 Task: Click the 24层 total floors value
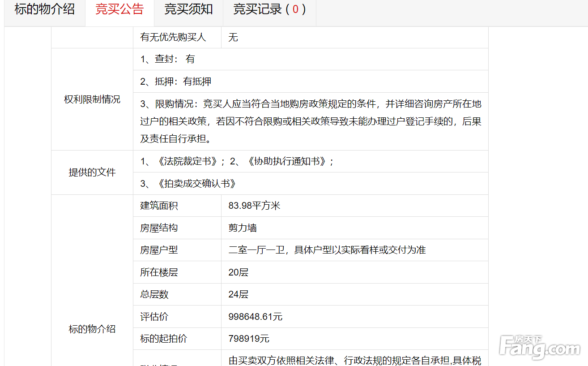tap(238, 294)
